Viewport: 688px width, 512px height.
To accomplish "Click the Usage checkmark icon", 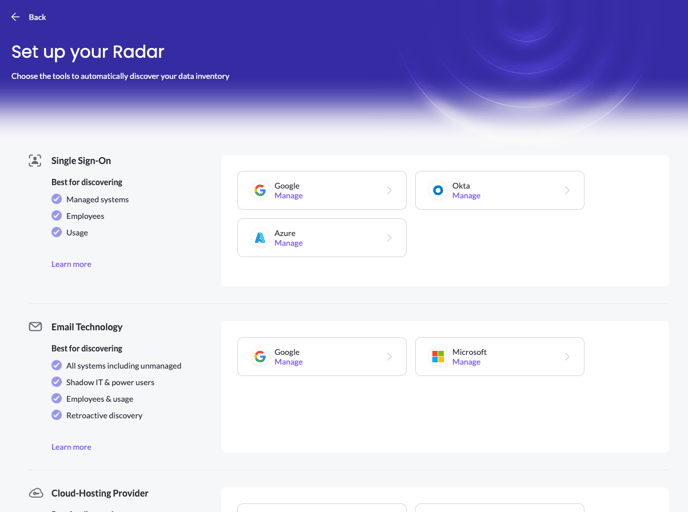I will [57, 232].
